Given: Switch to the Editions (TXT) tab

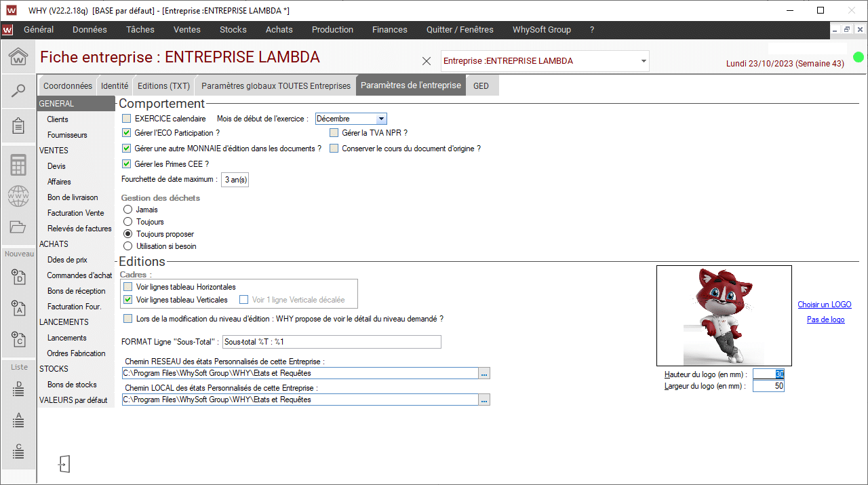Looking at the screenshot, I should 163,86.
